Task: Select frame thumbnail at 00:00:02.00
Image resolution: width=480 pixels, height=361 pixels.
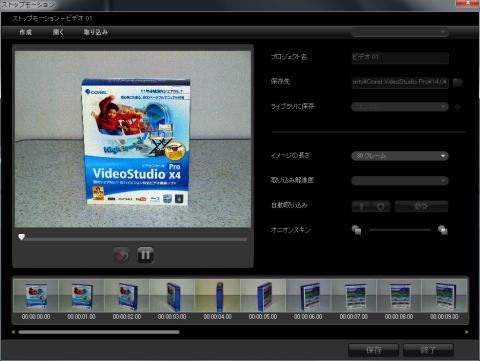Action: (x=127, y=296)
